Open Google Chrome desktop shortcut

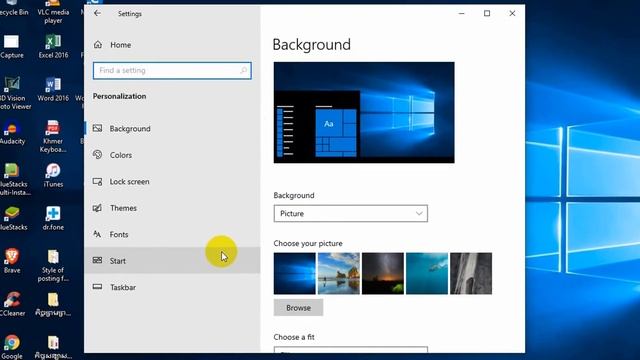(12, 347)
